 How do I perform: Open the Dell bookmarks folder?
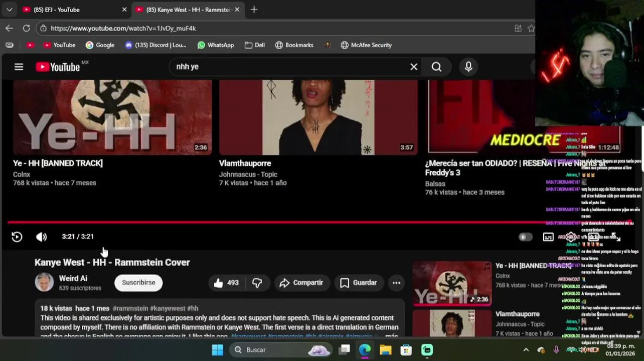[x=255, y=45]
